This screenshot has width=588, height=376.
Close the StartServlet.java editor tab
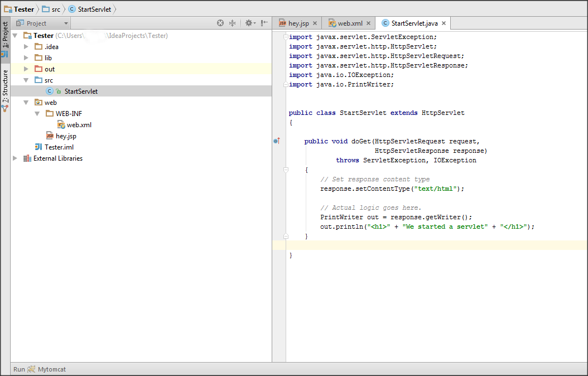pyautogui.click(x=444, y=23)
